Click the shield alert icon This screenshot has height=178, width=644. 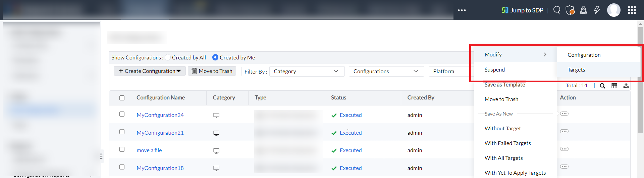570,10
